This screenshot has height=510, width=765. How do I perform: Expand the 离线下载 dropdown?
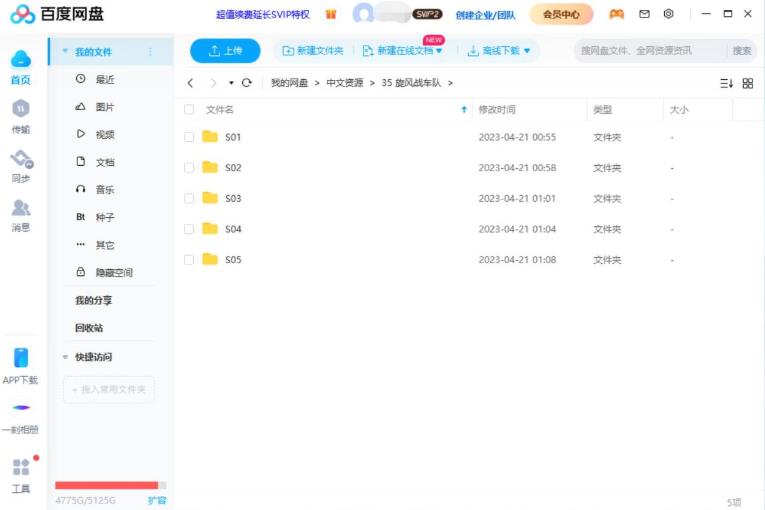pos(527,51)
